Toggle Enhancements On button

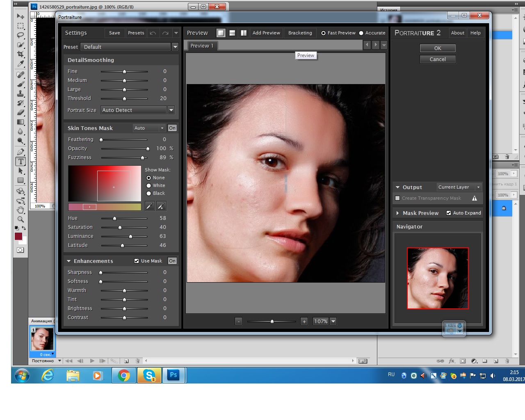[172, 261]
